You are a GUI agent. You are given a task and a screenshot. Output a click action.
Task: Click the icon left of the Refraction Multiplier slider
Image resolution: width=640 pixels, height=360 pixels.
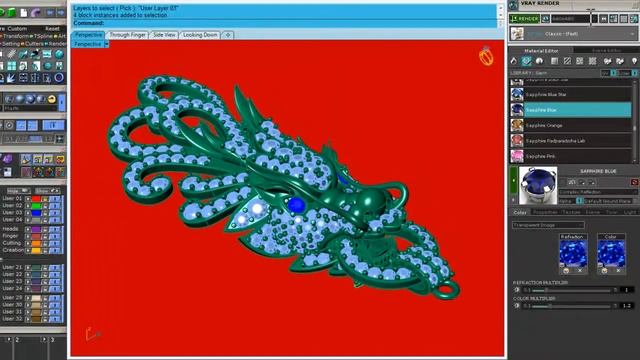pos(517,290)
